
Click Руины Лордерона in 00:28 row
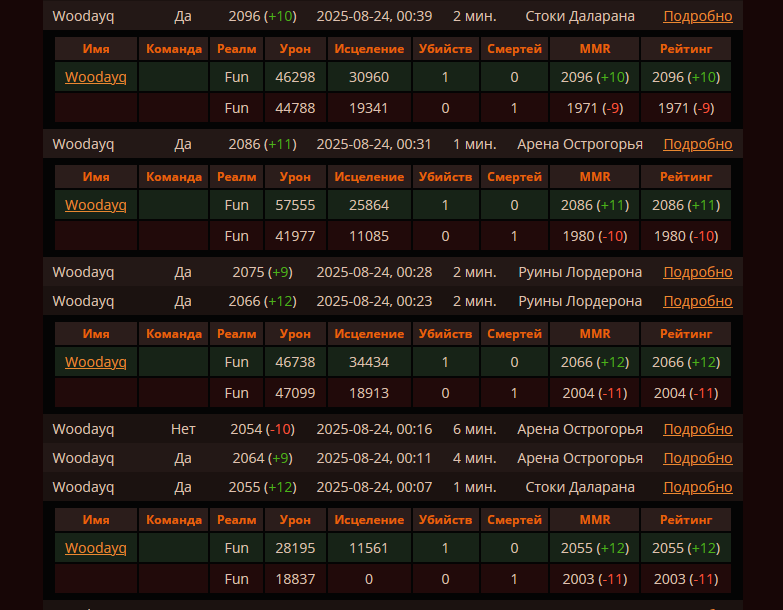click(x=580, y=272)
